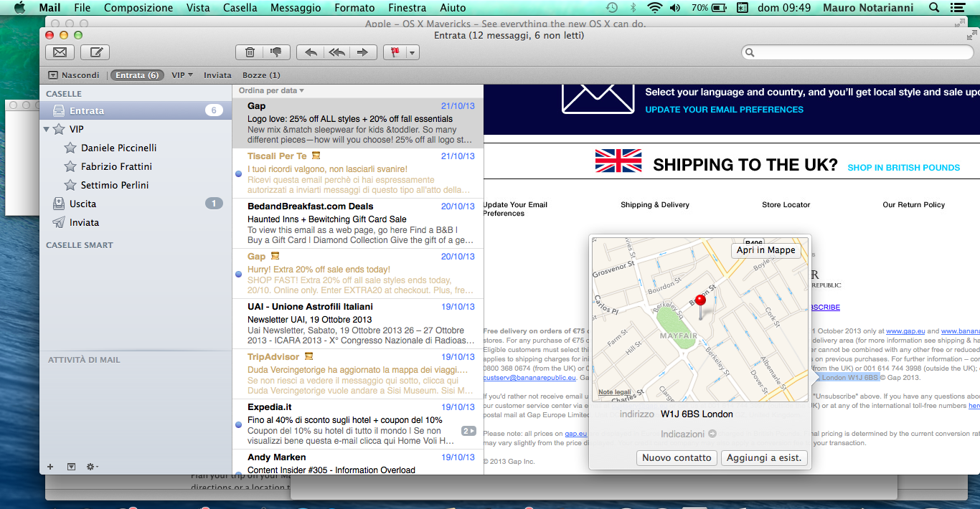
Task: Open the Casella menu
Action: pos(240,8)
